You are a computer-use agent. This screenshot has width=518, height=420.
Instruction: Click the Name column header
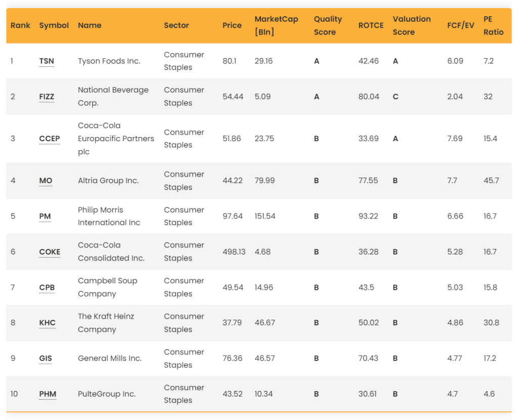tap(90, 25)
